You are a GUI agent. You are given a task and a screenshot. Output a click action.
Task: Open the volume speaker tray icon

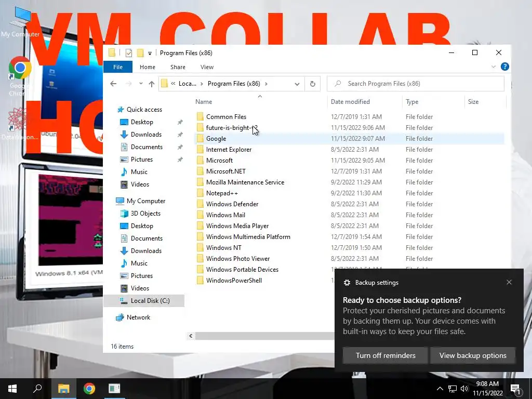tap(464, 389)
